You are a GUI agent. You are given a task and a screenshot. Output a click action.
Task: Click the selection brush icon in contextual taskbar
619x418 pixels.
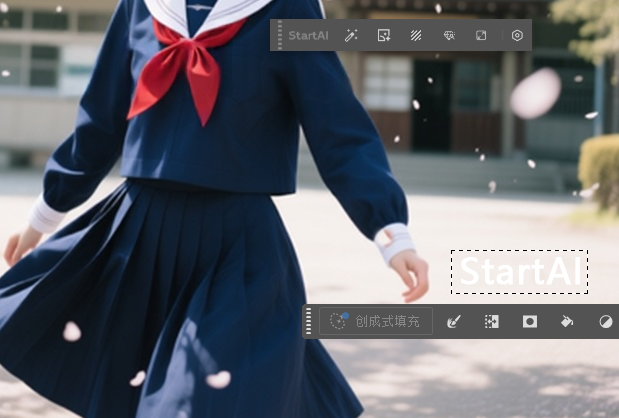coord(453,321)
